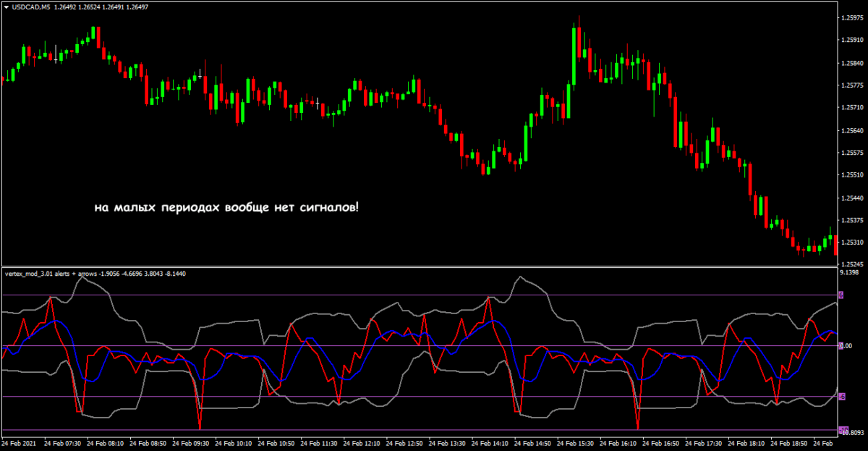
Task: Click the 24 Feb 2021 date label
Action: coord(20,443)
